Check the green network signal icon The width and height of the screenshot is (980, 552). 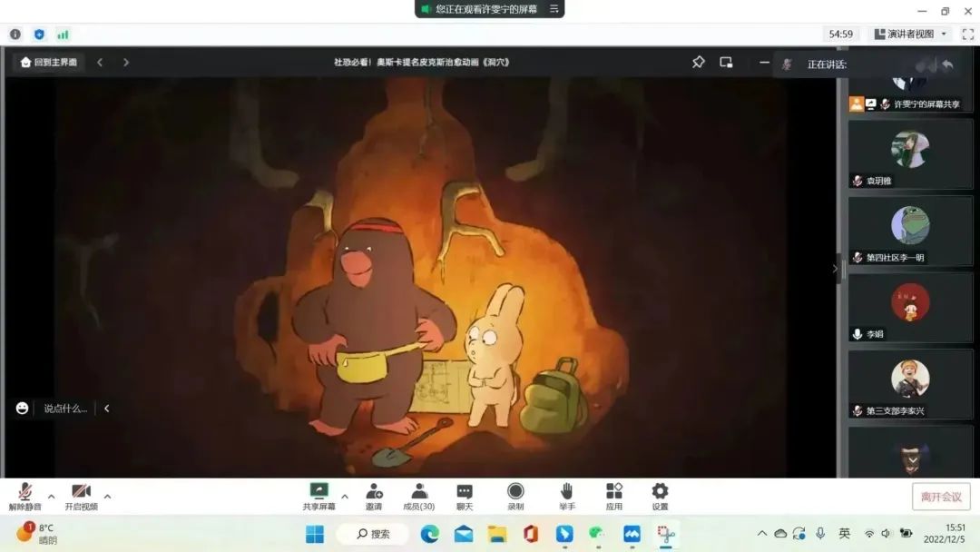(64, 34)
